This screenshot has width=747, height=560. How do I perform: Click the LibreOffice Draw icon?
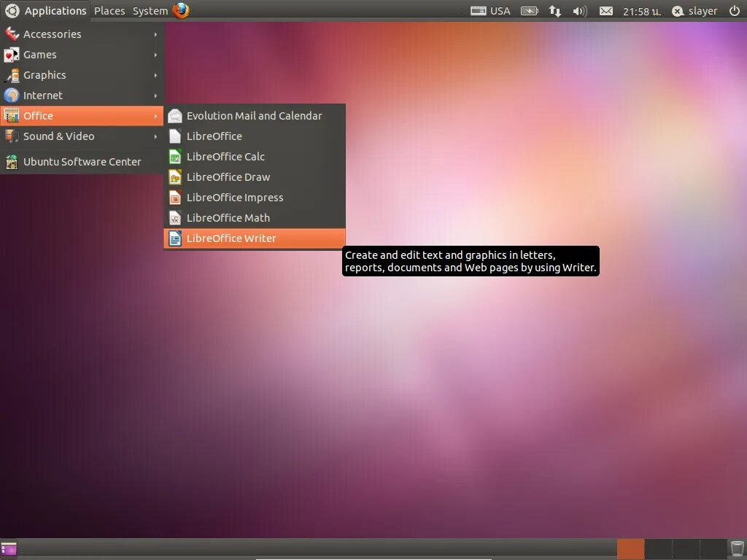(175, 177)
